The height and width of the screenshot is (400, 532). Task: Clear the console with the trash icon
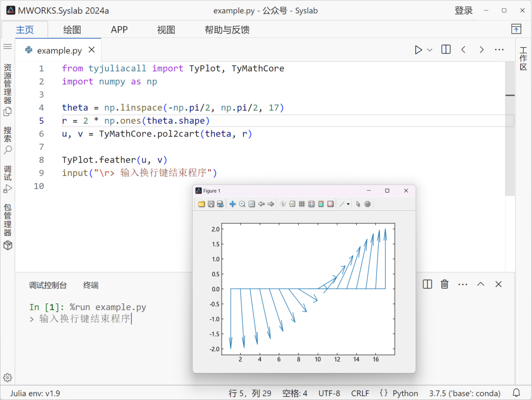[x=444, y=284]
